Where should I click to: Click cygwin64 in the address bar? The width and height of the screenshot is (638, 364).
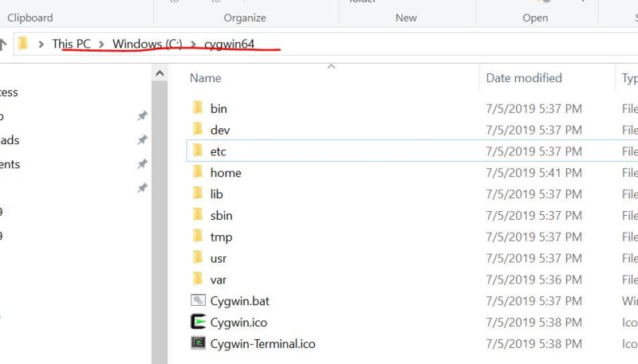point(229,44)
